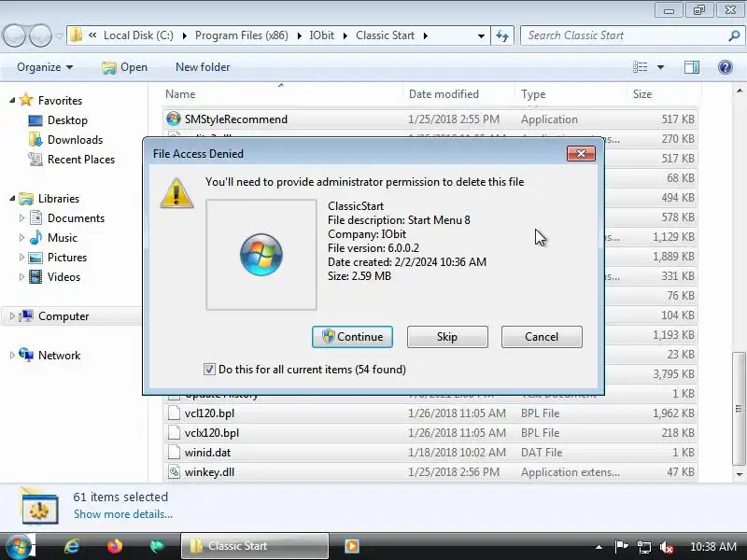This screenshot has width=747, height=560.
Task: Open address bar history dropdown
Action: (x=481, y=35)
